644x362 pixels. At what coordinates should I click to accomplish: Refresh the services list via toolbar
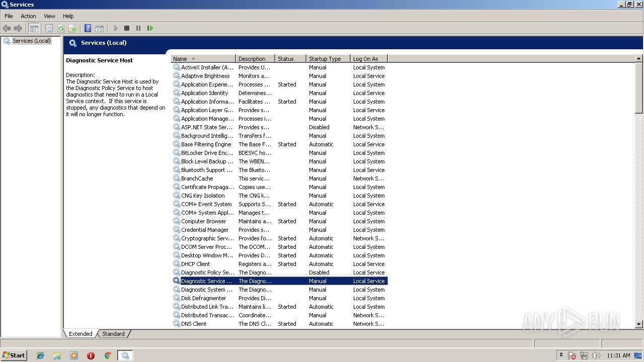(61, 29)
